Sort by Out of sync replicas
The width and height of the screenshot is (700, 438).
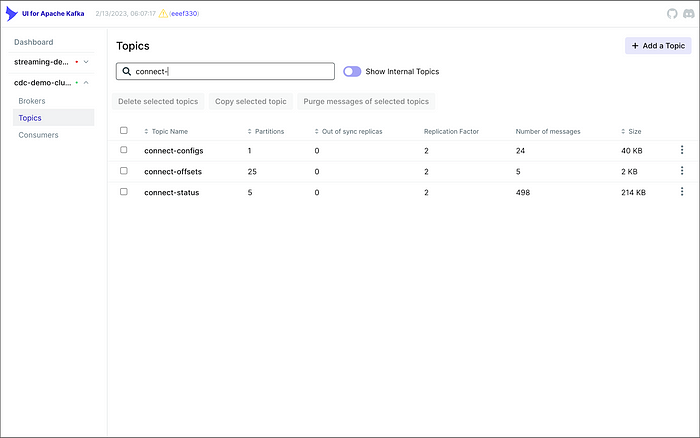(348, 131)
